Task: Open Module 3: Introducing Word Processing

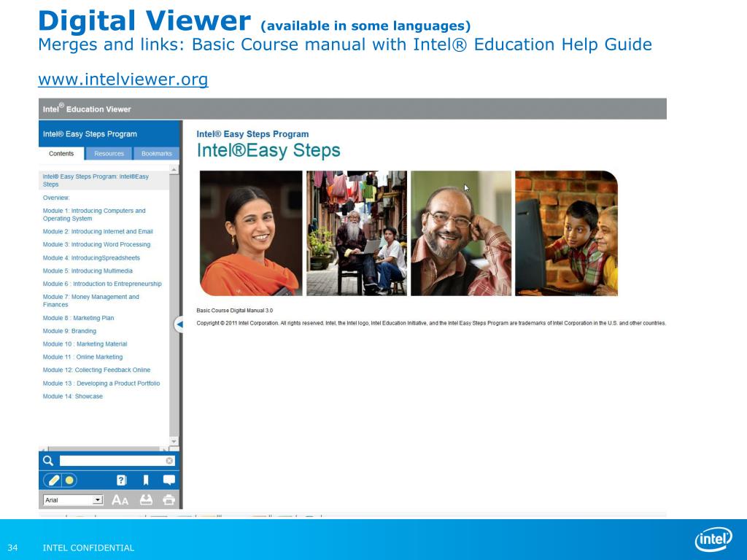Action: 96,244
